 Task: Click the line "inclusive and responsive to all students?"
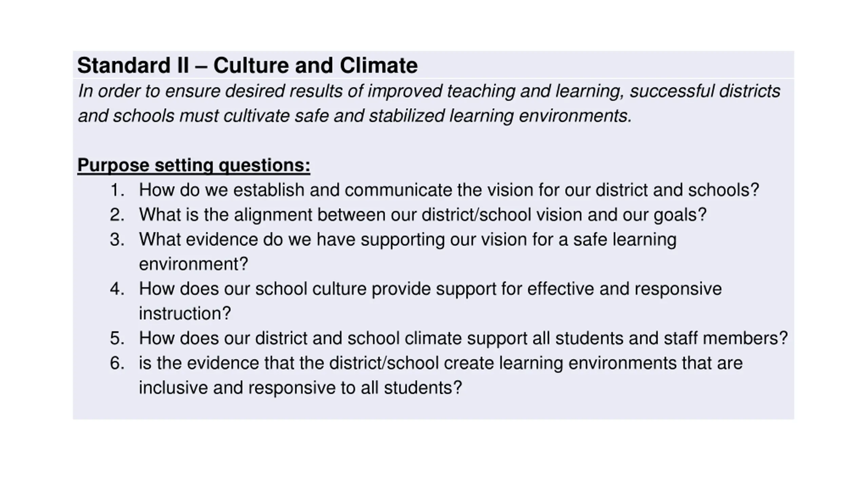(300, 388)
